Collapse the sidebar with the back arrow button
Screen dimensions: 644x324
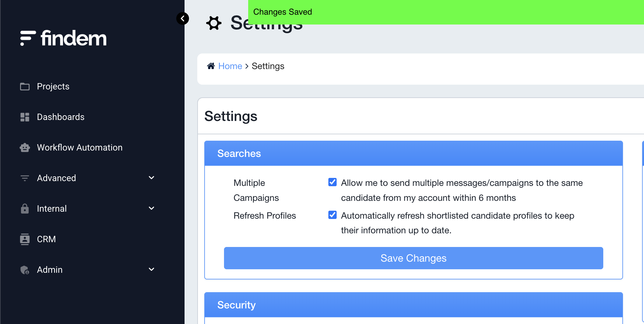(x=183, y=18)
